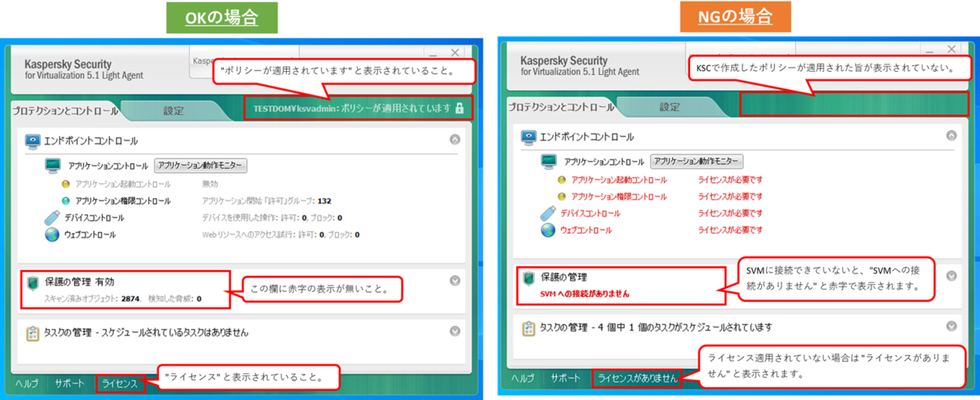Open アプリケーション動作モニター button in OK window

coord(200,165)
